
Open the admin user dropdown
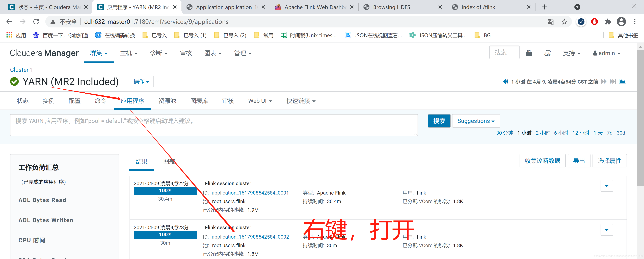click(607, 53)
